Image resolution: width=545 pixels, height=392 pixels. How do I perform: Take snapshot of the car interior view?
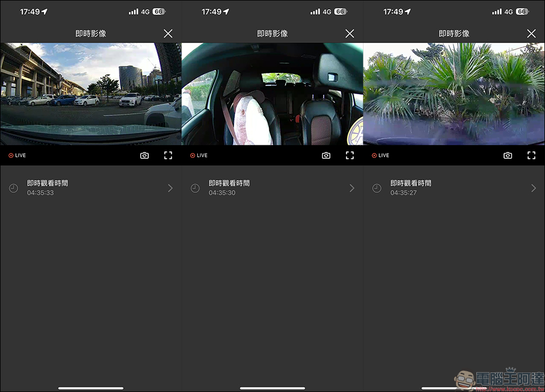tap(326, 155)
